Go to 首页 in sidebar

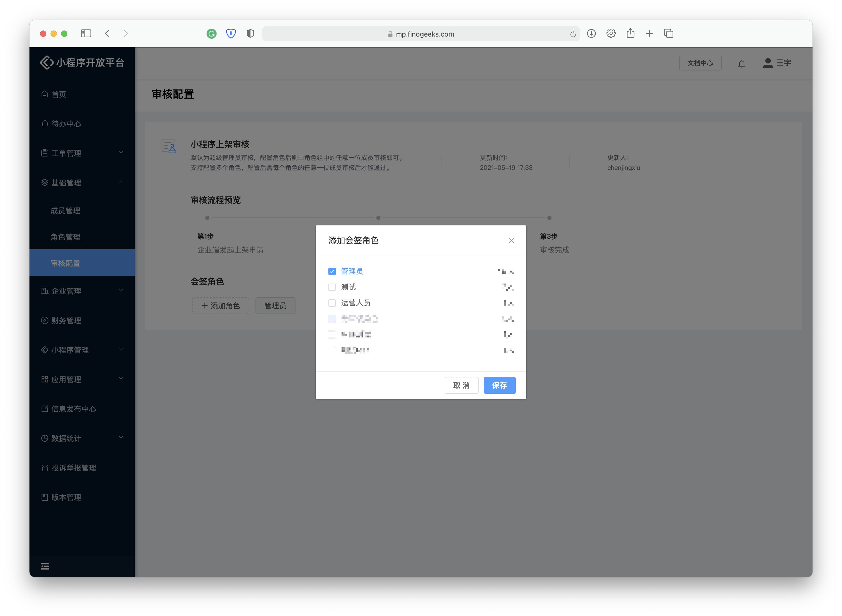click(x=82, y=94)
